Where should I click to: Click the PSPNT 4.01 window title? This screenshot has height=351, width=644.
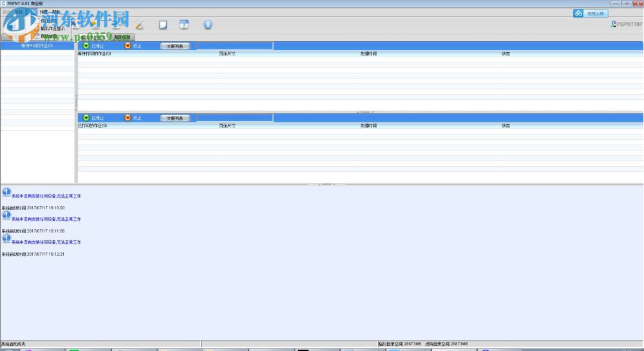(24, 3)
